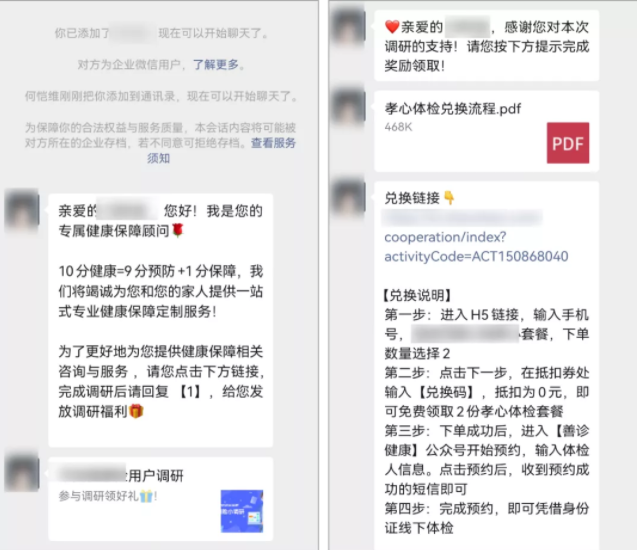
Task: Click the red heart emoji before 亲爱的
Action: [392, 27]
